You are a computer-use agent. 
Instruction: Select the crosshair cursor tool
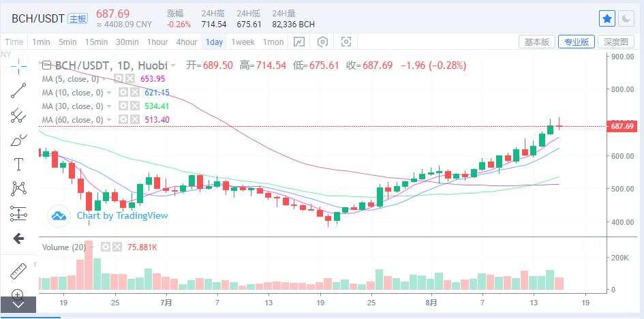coord(18,65)
